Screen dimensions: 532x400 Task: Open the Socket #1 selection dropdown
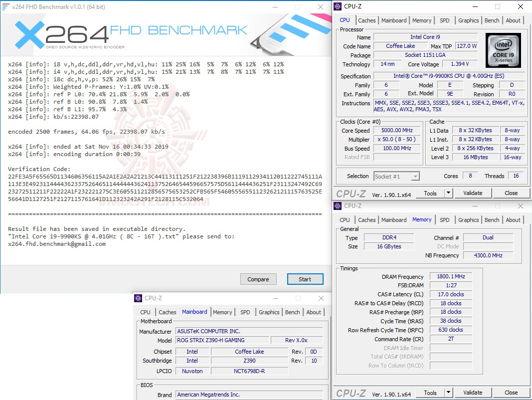pos(415,177)
